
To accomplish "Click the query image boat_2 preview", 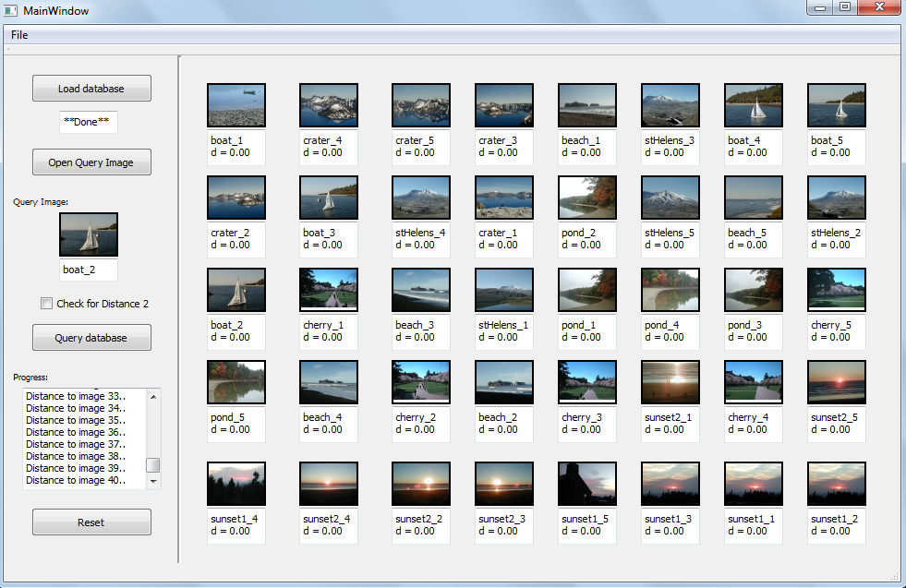I will click(x=89, y=234).
